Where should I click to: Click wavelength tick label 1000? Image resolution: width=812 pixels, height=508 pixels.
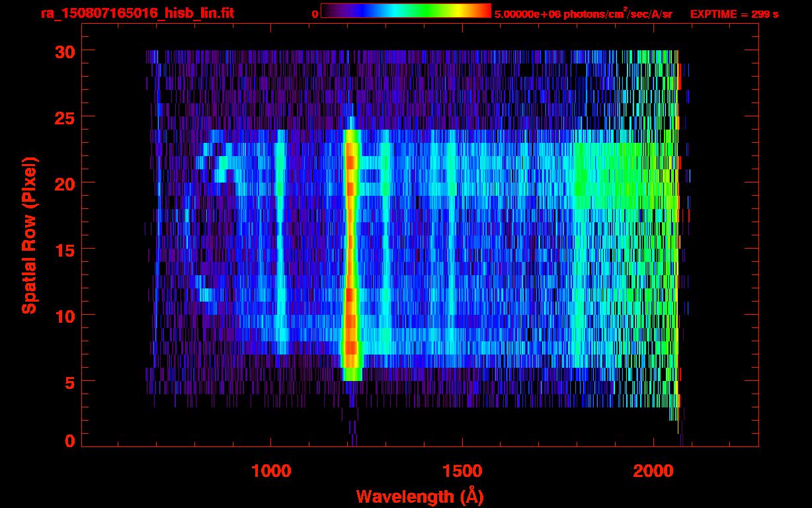pos(271,471)
